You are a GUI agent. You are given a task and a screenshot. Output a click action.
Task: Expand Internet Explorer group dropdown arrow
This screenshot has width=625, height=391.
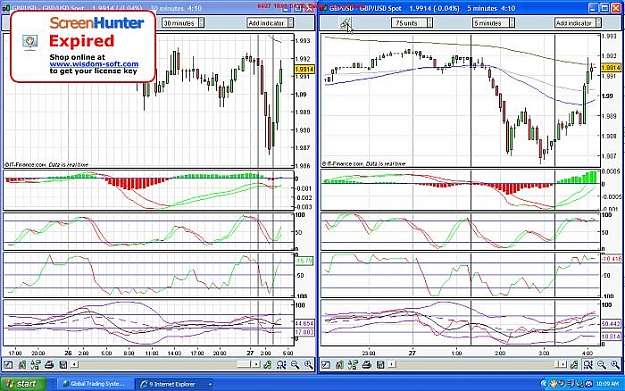(210, 384)
